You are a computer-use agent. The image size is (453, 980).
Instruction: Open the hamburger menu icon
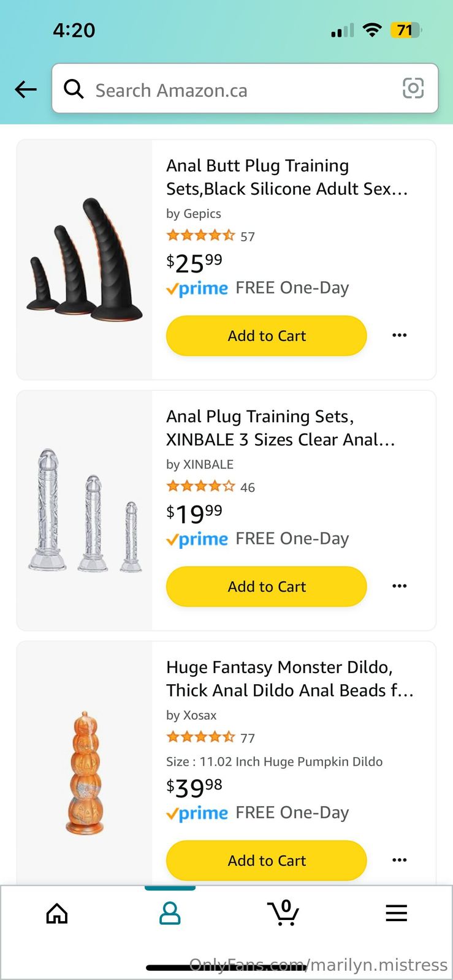click(x=396, y=913)
